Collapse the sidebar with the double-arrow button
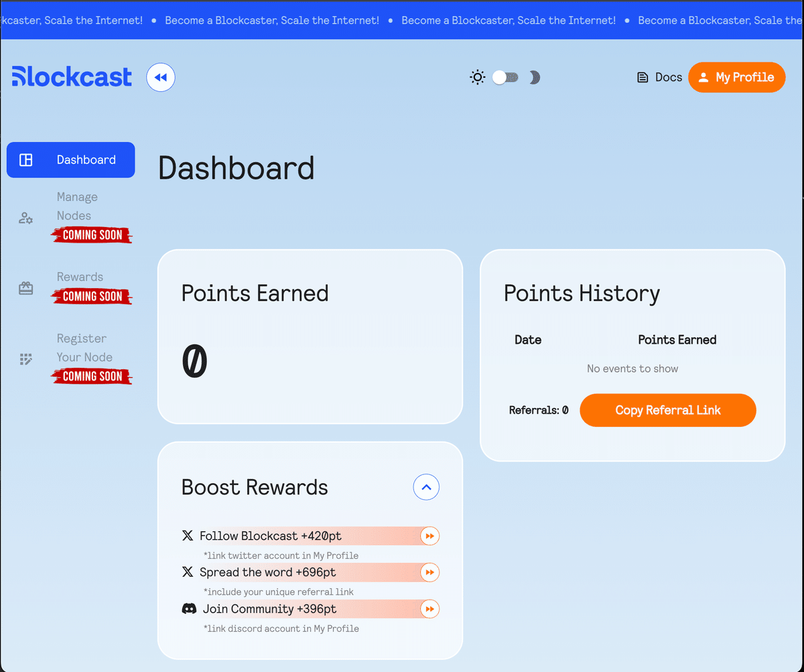 (x=160, y=77)
